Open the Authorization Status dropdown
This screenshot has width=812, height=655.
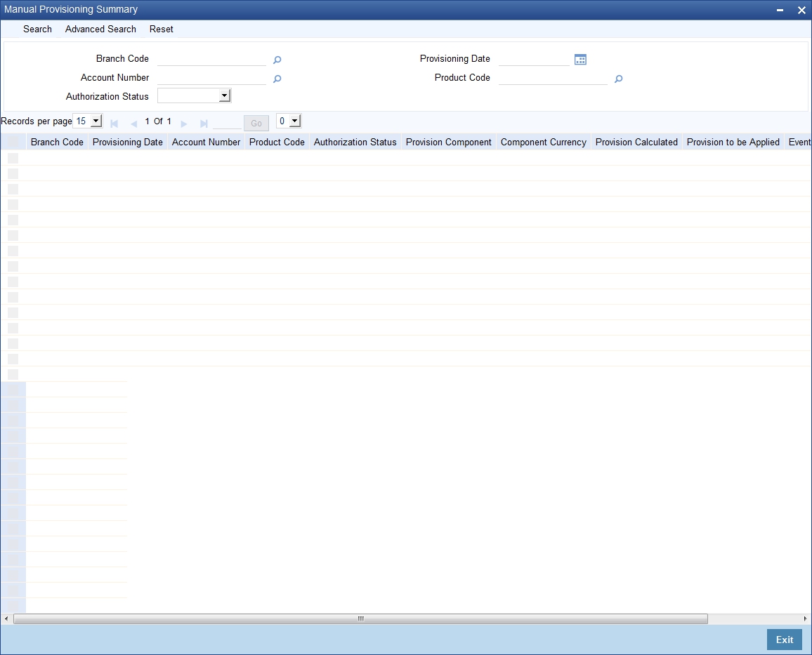click(194, 95)
